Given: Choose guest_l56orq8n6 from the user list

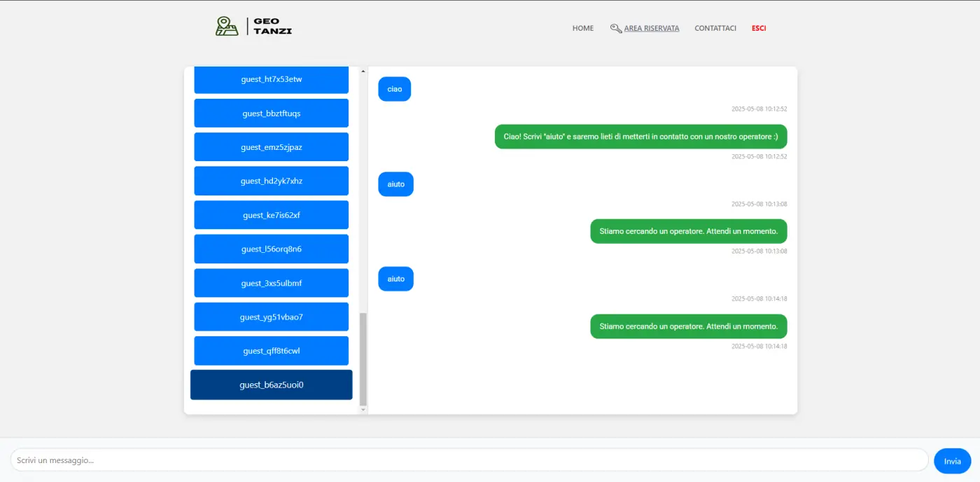Looking at the screenshot, I should click(271, 249).
